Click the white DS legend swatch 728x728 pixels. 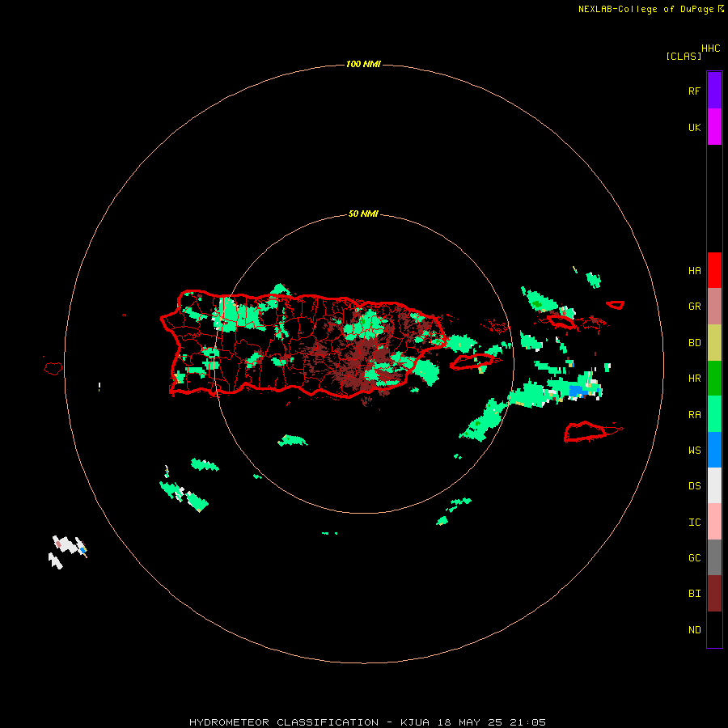click(x=714, y=485)
